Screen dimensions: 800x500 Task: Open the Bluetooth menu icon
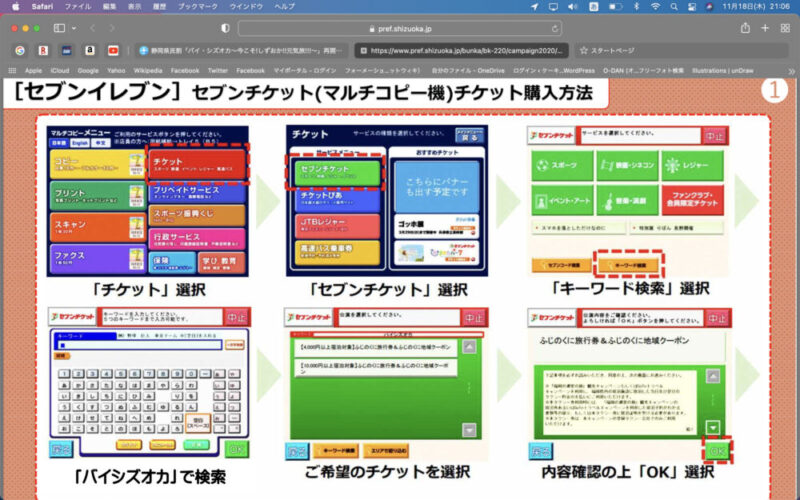[636, 7]
